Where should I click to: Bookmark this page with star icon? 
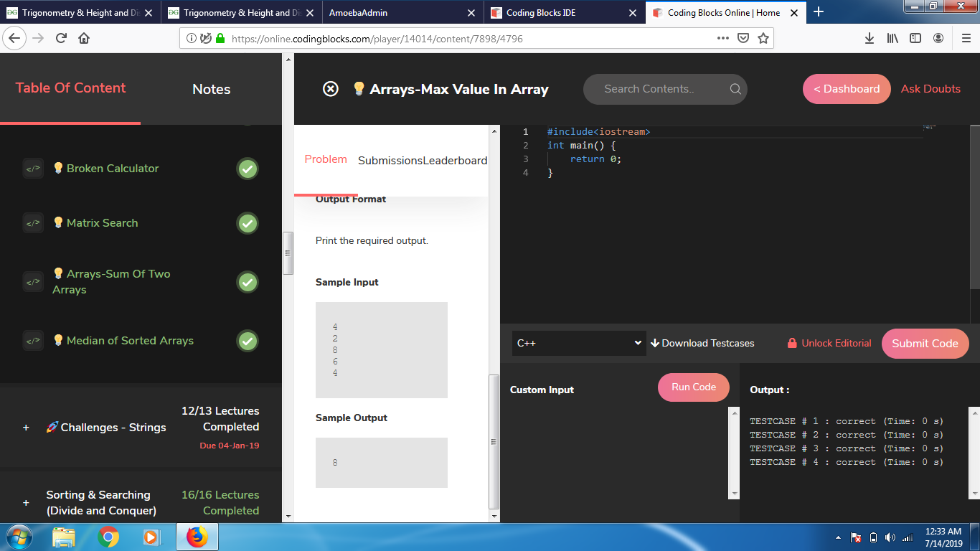(763, 39)
